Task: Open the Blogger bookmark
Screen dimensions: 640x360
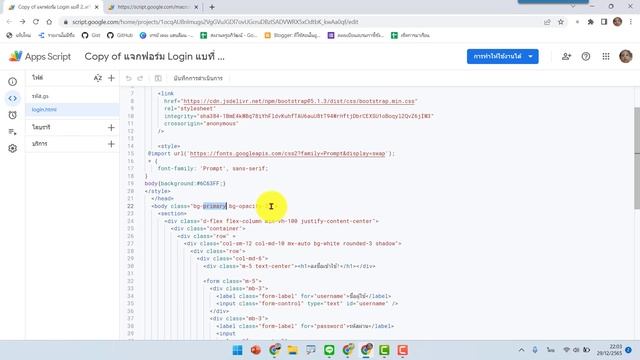Action: point(292,35)
